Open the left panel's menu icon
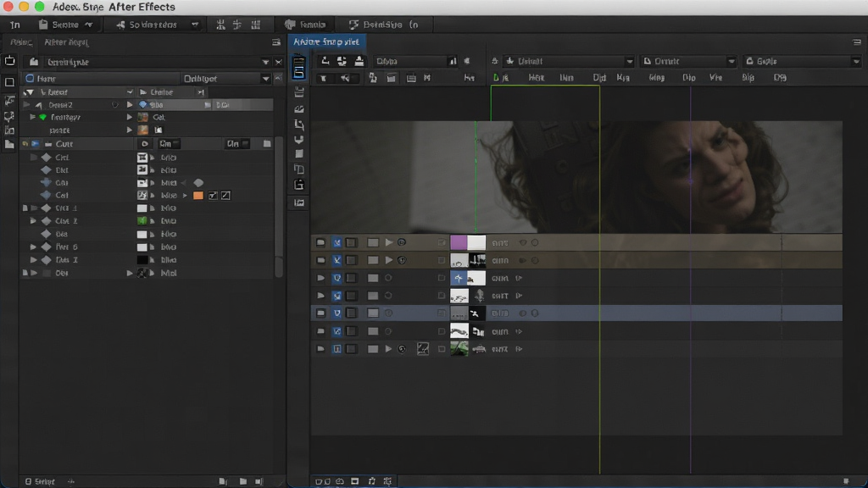This screenshot has width=868, height=488. pyautogui.click(x=276, y=42)
